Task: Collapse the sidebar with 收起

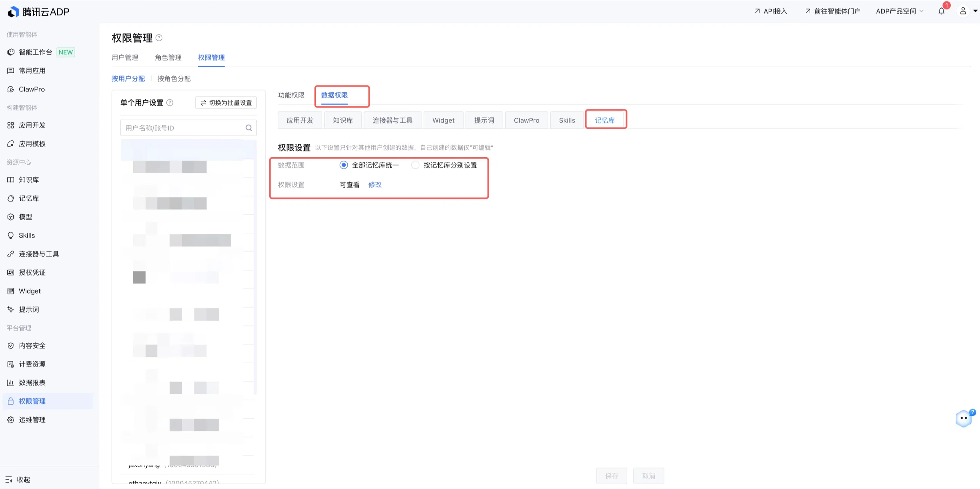Action: click(x=18, y=480)
